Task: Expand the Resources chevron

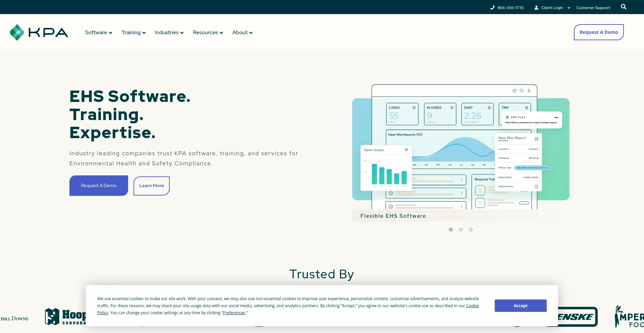Action: tap(221, 33)
